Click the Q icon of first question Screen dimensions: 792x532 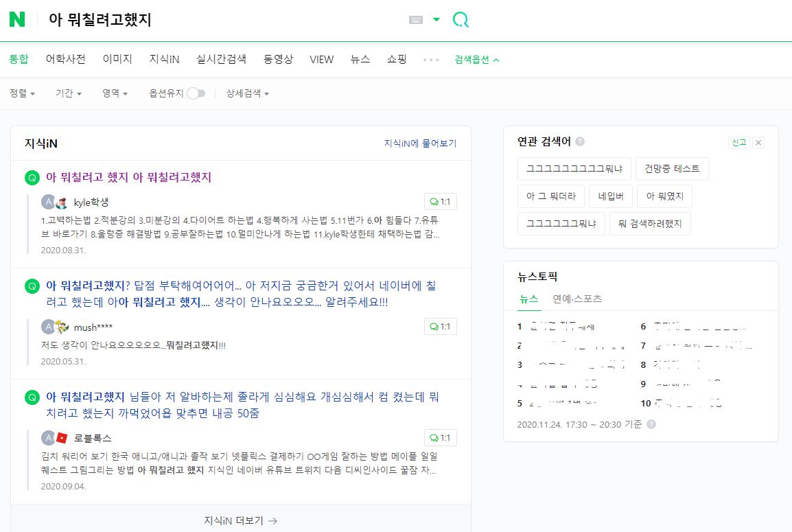(32, 178)
